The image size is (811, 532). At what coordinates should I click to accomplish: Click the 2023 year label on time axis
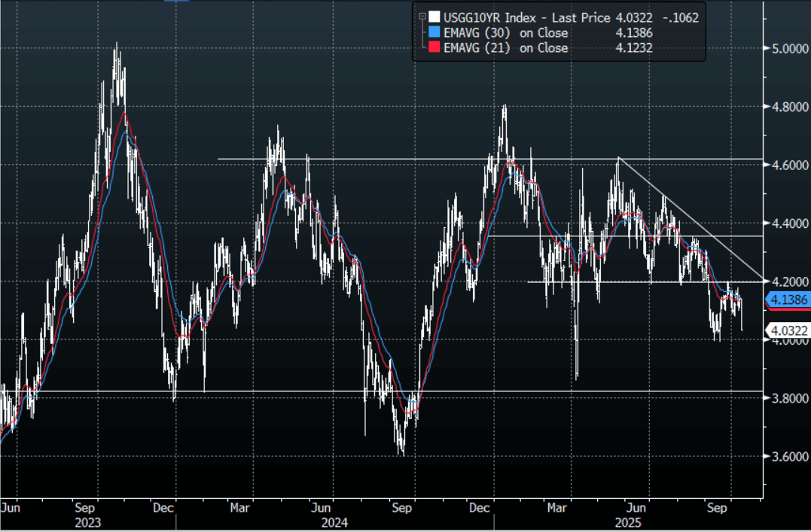click(x=89, y=521)
